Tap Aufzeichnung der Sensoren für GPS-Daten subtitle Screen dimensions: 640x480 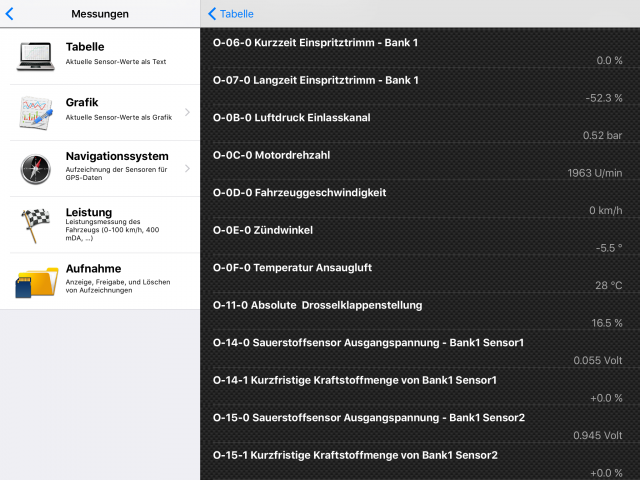[x=116, y=173]
